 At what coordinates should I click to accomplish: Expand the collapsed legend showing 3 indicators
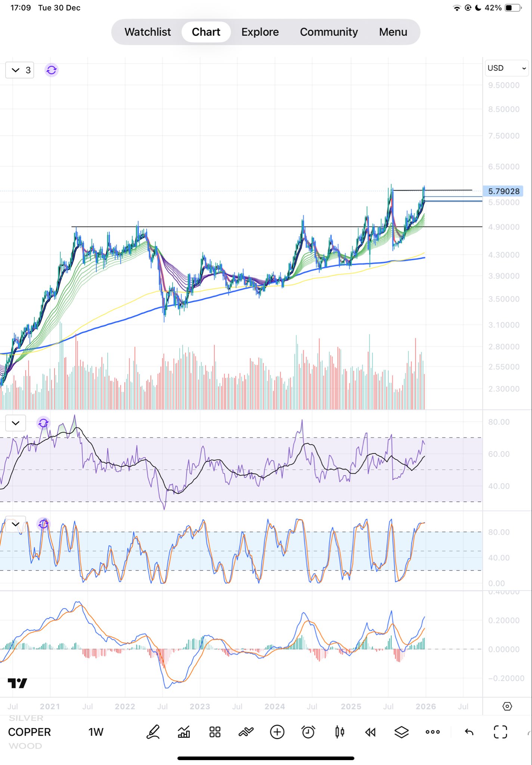(20, 70)
